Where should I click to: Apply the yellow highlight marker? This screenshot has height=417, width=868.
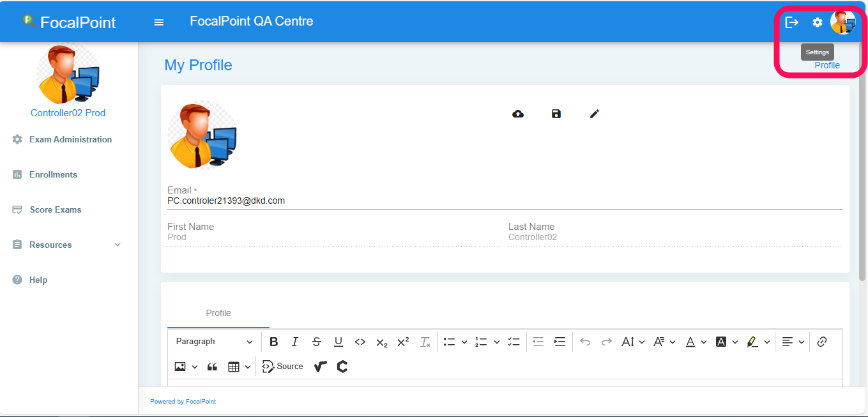752,342
